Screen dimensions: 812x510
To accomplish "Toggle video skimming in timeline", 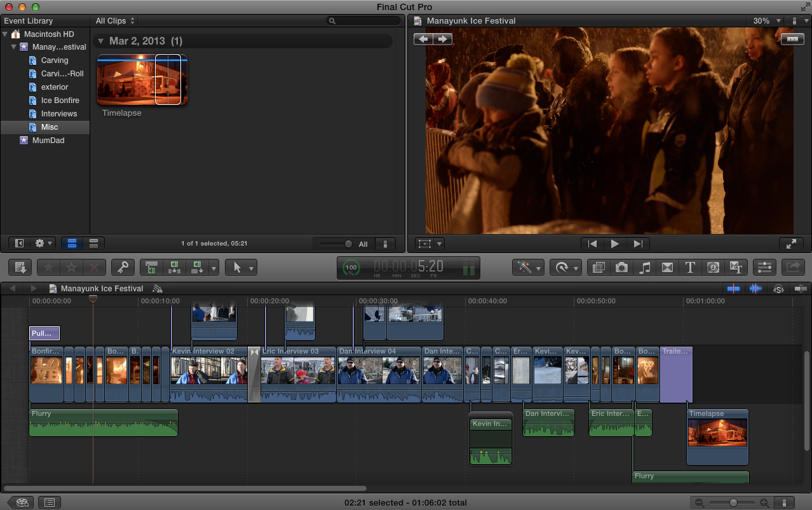I will click(734, 289).
